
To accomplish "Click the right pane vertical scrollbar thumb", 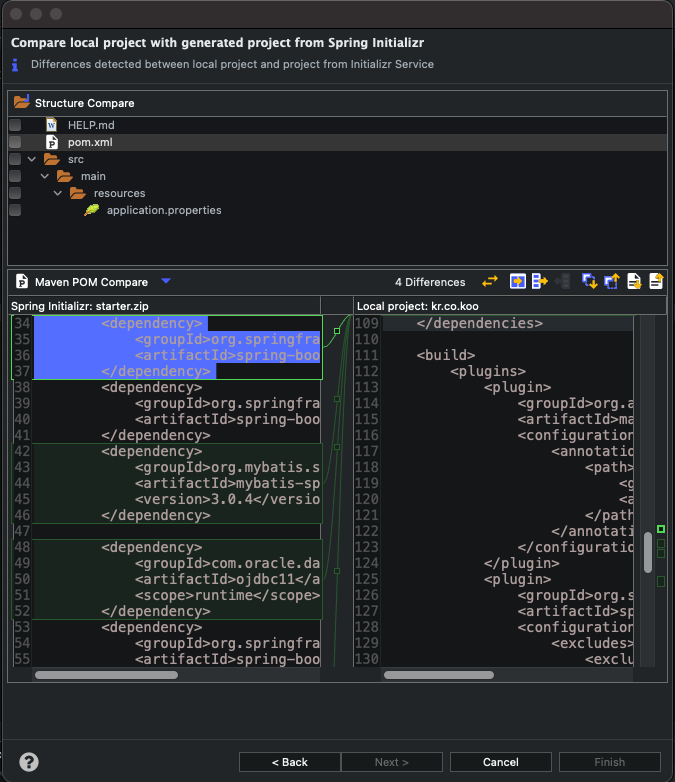I will 648,552.
